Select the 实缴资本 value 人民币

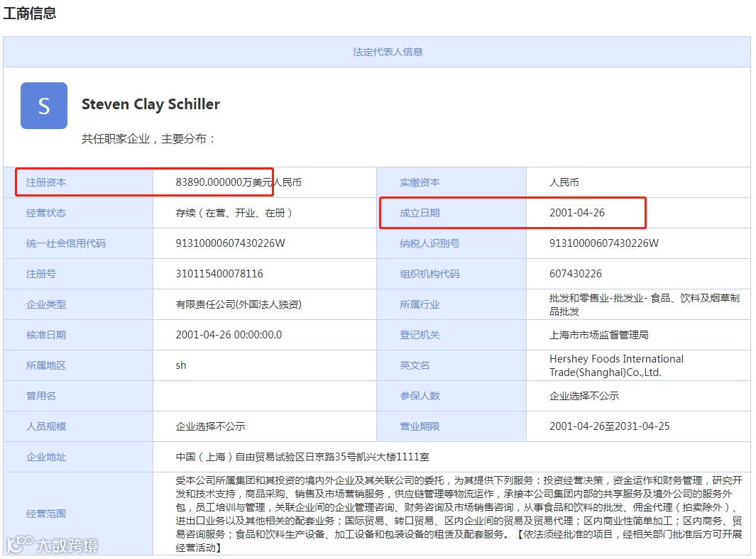click(x=564, y=182)
